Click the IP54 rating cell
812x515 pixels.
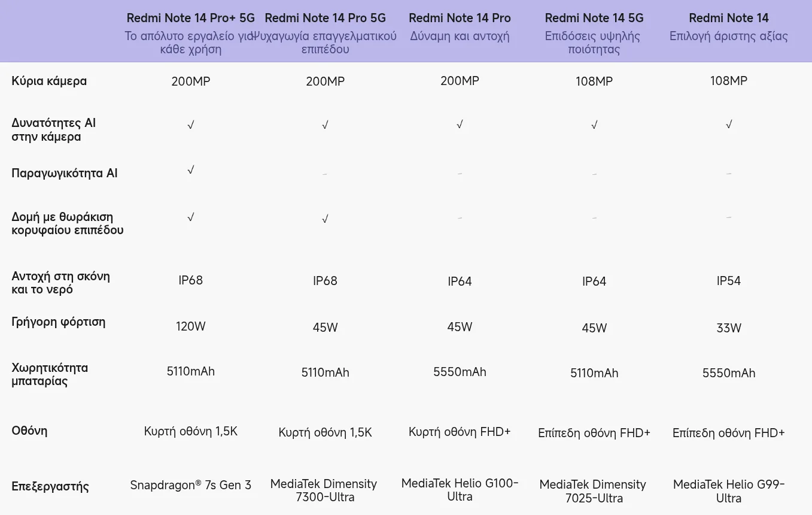[729, 281]
